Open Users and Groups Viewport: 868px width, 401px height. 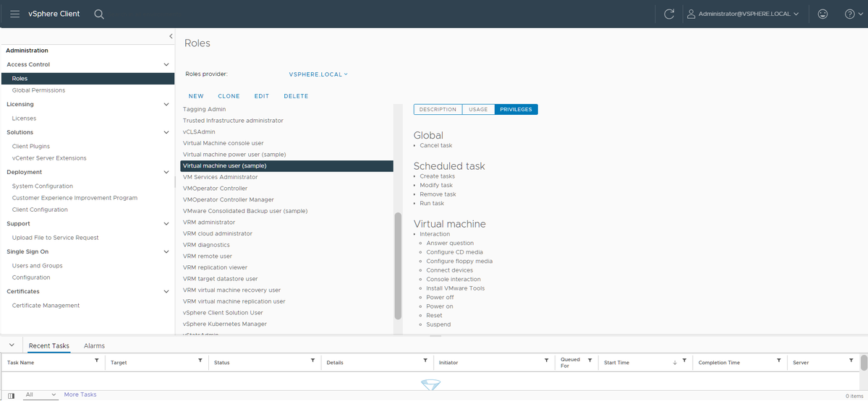tap(37, 266)
